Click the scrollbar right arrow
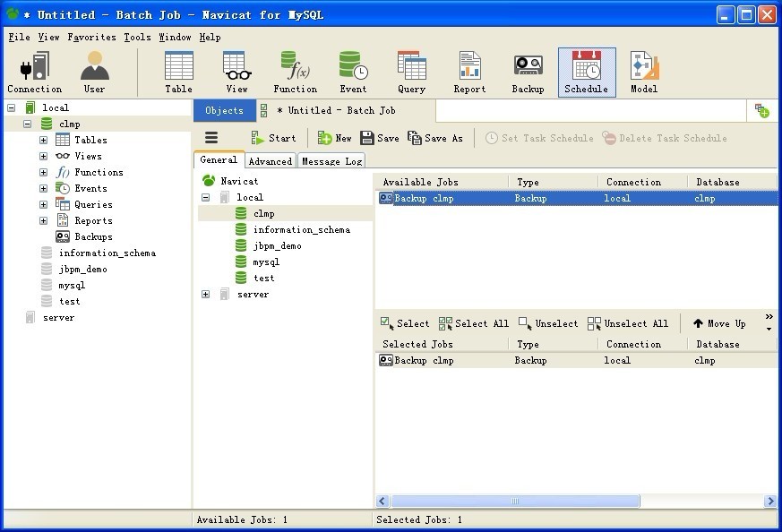This screenshot has width=782, height=532. tap(770, 501)
